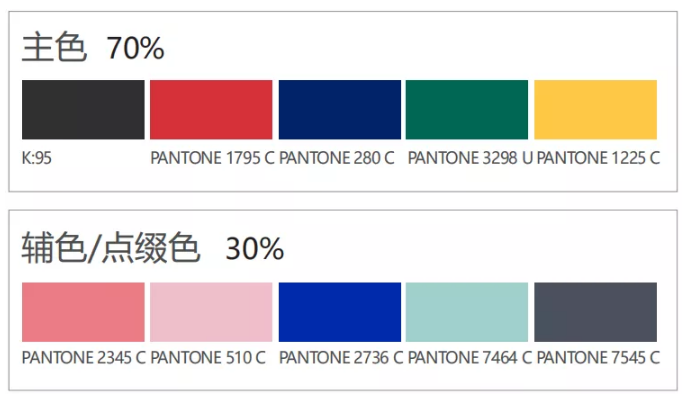Select the "PANTONE 1225 C" text label

coord(598,157)
